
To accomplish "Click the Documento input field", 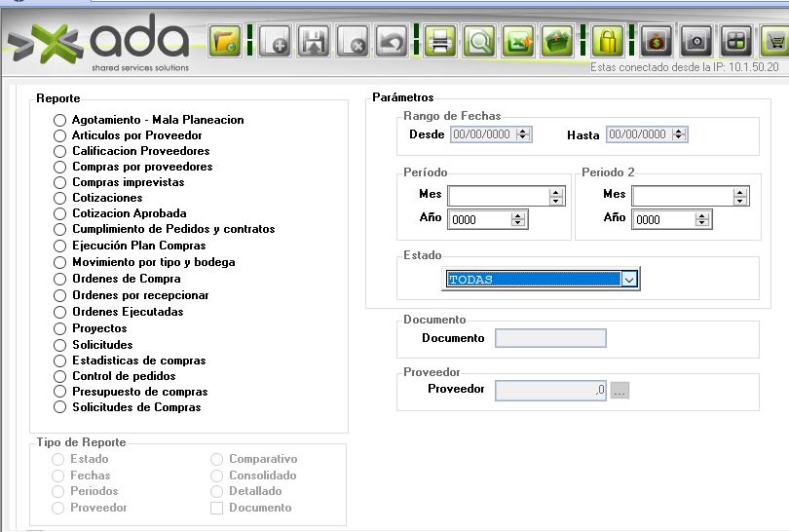I will click(551, 338).
